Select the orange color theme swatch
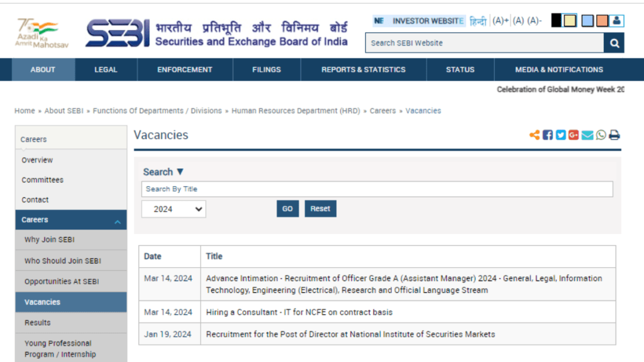The height and width of the screenshot is (362, 644). tap(602, 21)
